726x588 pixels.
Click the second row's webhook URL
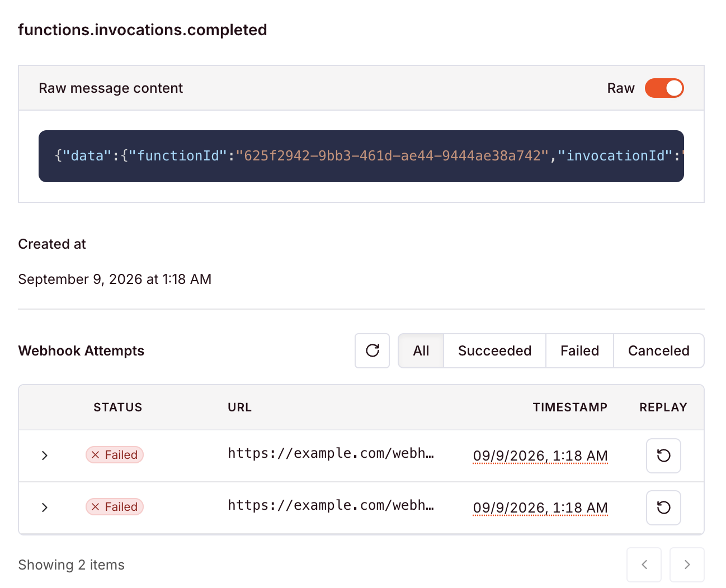331,505
